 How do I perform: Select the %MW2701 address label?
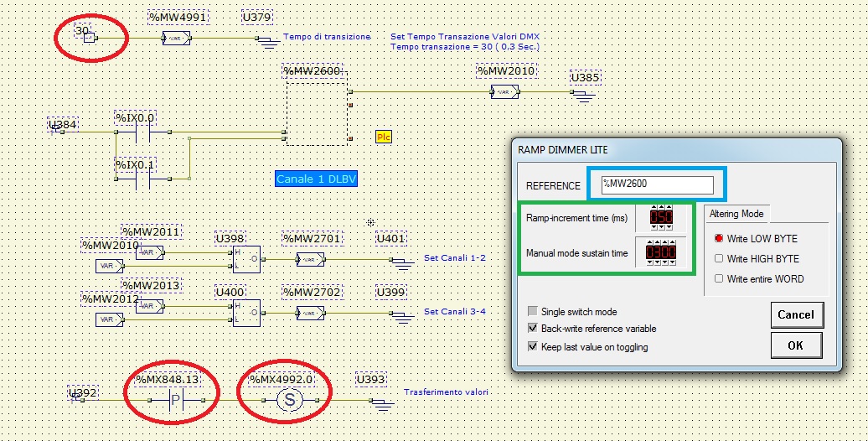313,239
